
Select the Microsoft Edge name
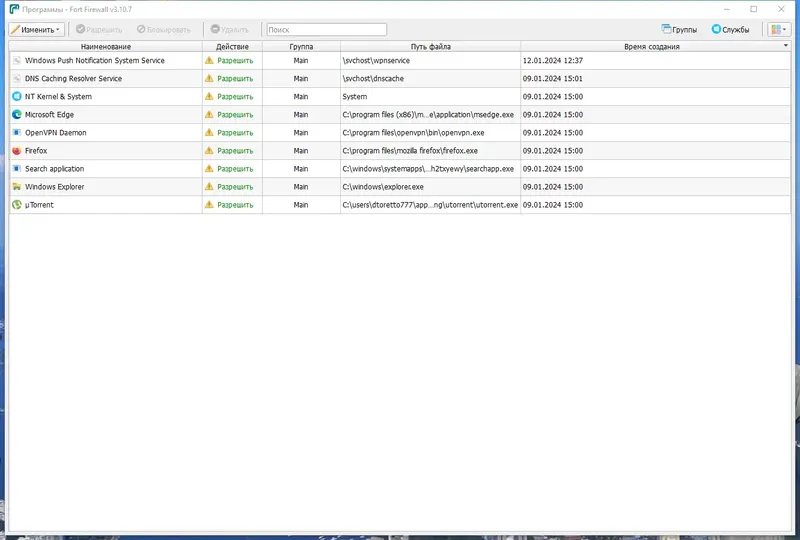(x=49, y=114)
